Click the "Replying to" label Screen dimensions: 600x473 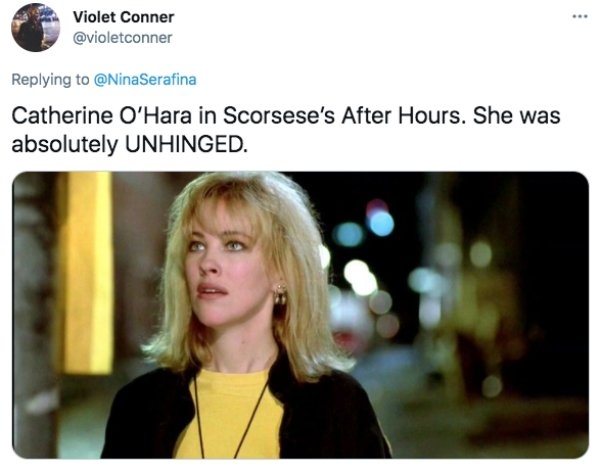point(50,78)
